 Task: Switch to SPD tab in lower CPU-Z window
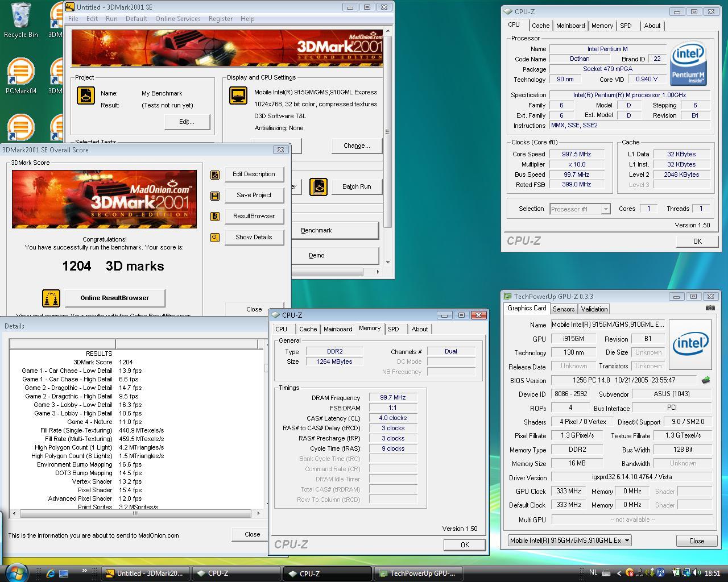coord(393,329)
